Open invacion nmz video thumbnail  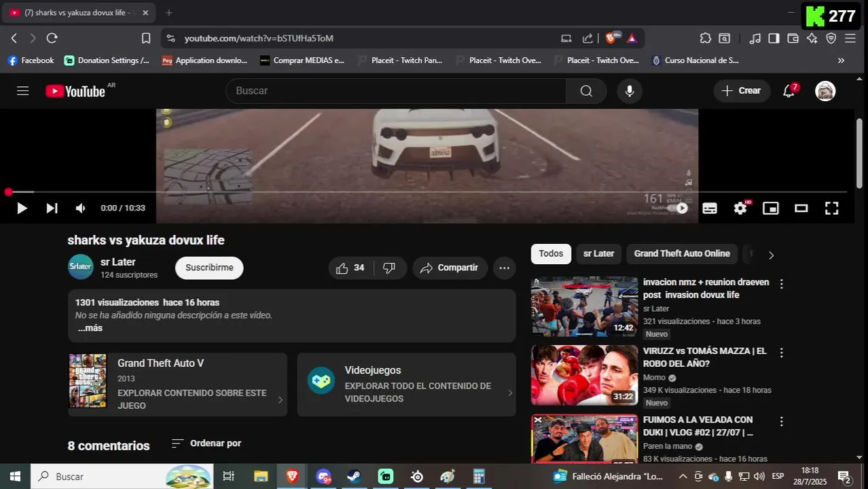click(x=585, y=306)
